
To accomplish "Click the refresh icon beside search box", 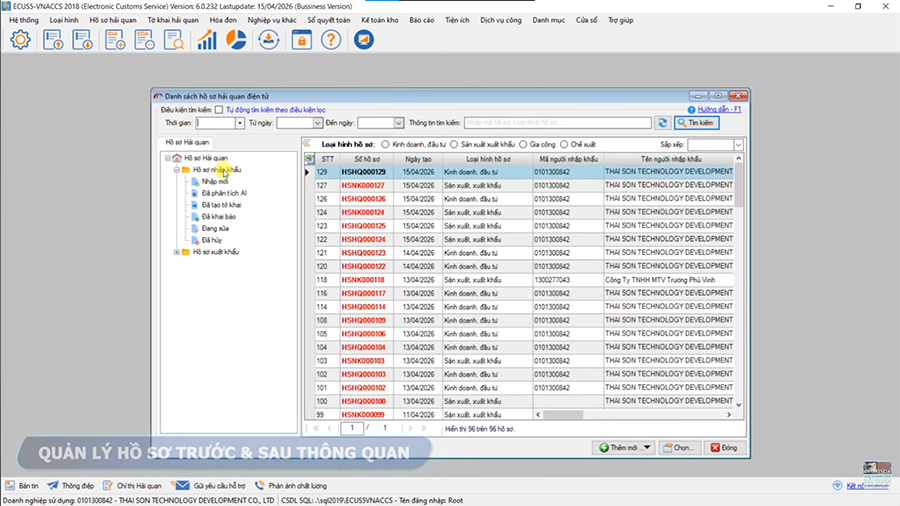I will tap(662, 123).
